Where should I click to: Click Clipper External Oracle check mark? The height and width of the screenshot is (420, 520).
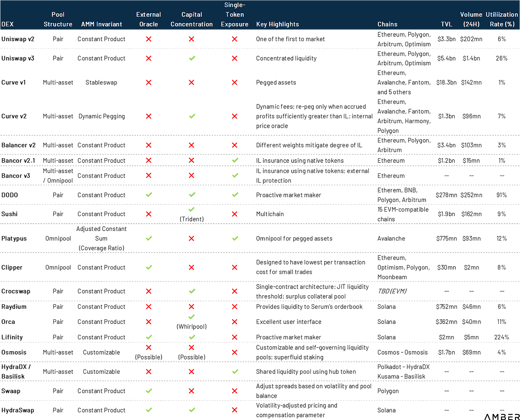click(149, 267)
